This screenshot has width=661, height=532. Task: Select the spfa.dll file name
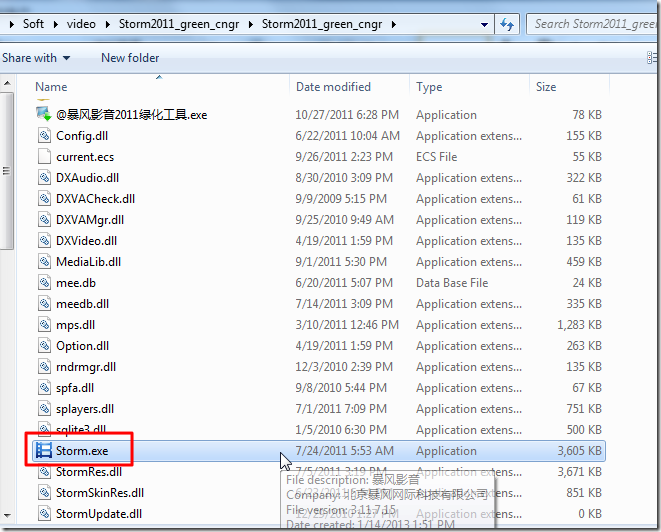pos(75,388)
